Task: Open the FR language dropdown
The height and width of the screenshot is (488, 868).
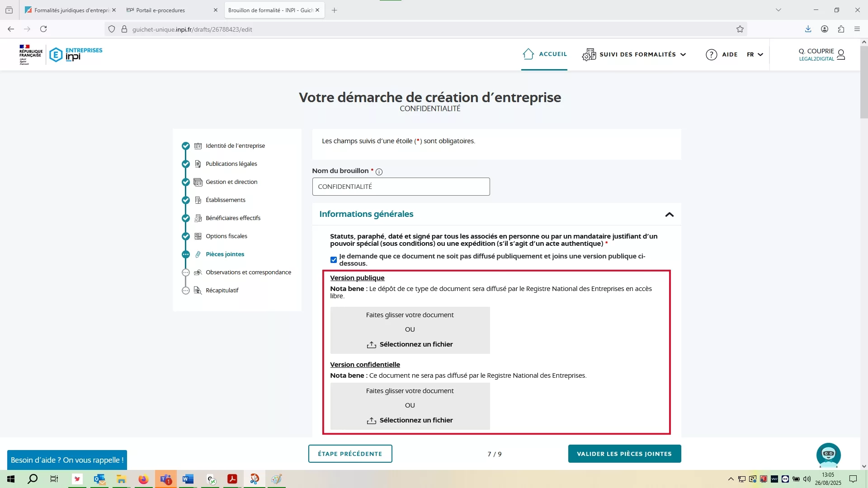Action: (755, 55)
